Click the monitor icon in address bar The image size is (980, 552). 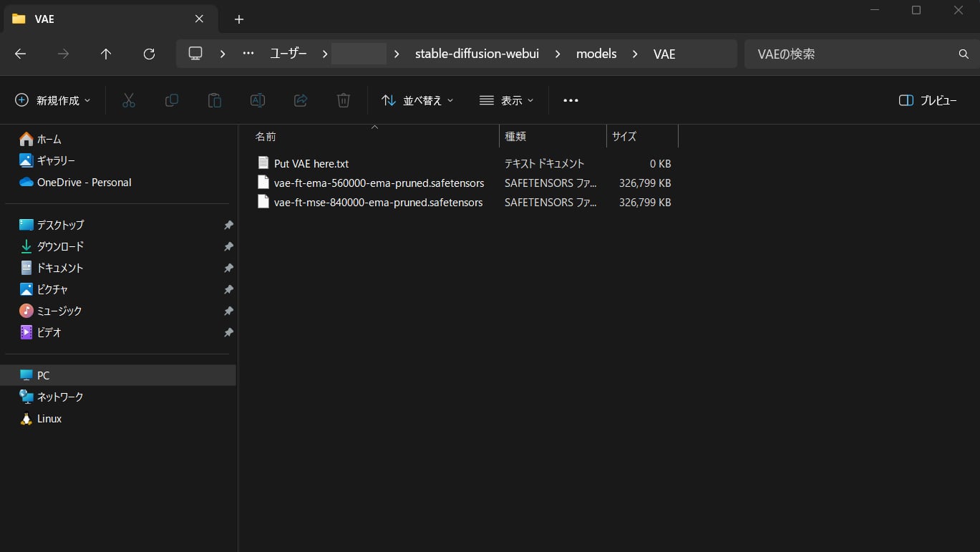click(195, 54)
